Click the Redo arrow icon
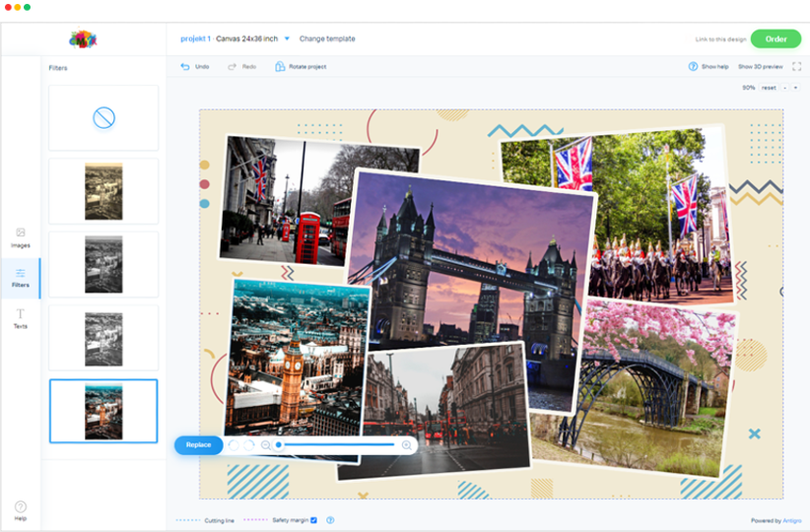Screen dimensions: 810x532 (232, 67)
